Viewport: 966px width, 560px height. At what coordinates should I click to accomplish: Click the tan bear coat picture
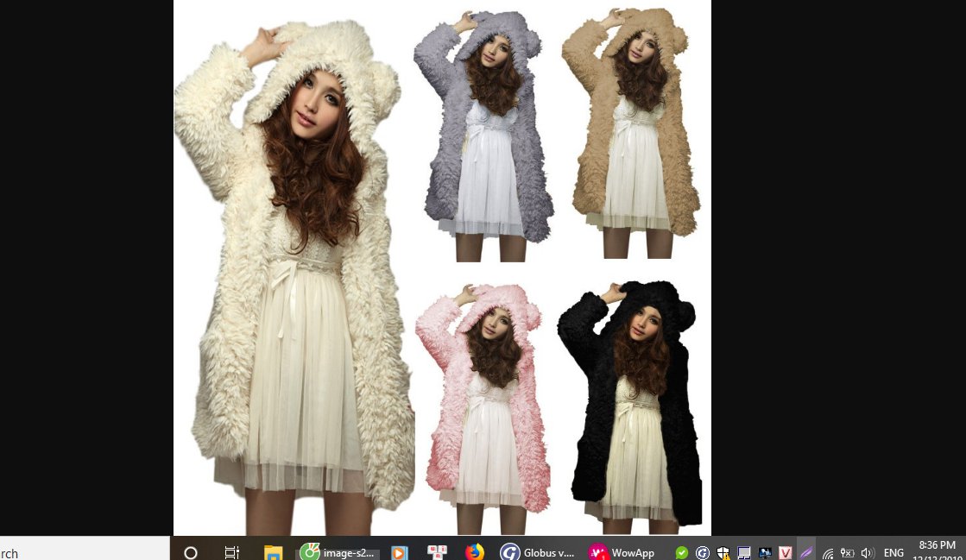tap(631, 133)
